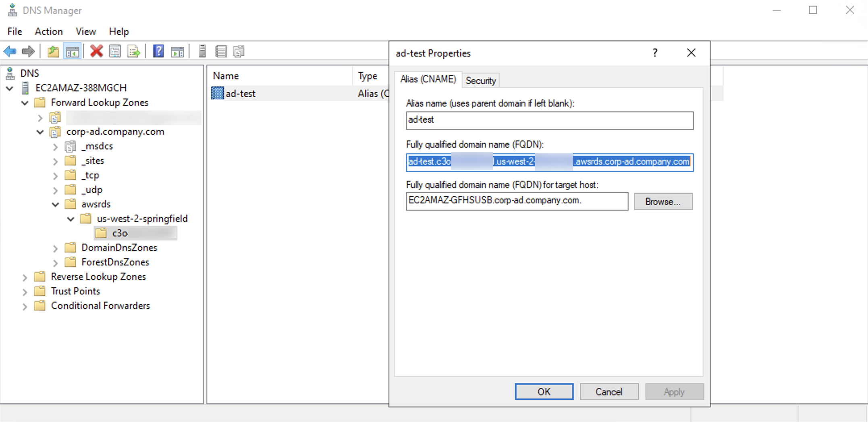
Task: Collapse the corp-ad.company.com zone
Action: (x=40, y=132)
